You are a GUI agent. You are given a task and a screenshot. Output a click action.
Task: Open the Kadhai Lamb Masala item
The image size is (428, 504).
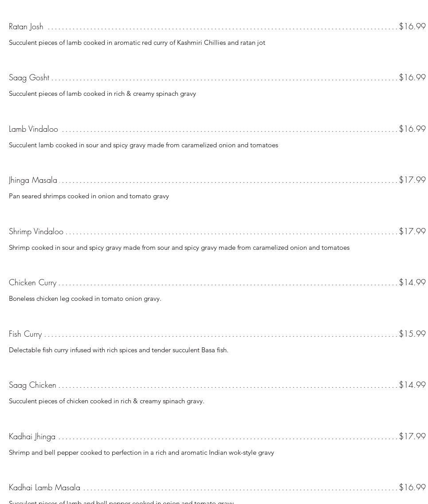pyautogui.click(x=44, y=488)
